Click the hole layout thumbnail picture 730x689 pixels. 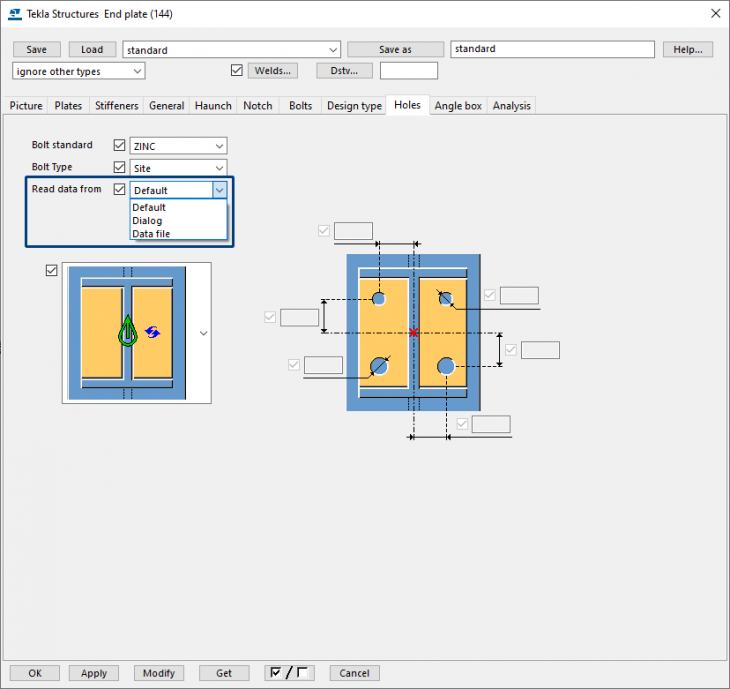(127, 333)
